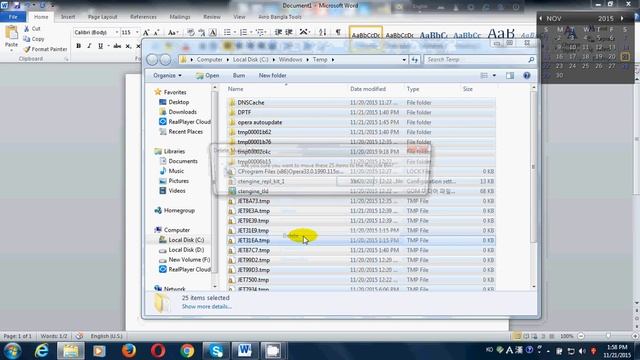Click the Windows Start button
640x360 pixels.
(x=13, y=351)
